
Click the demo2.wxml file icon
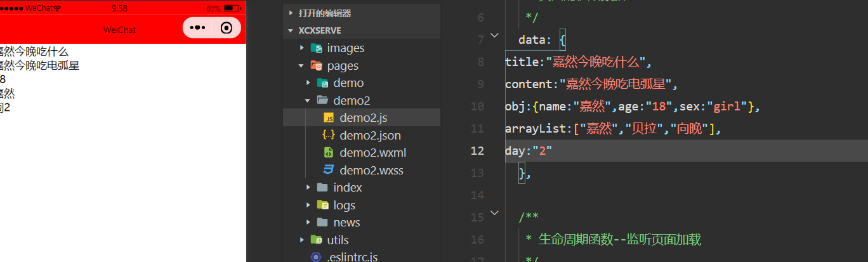click(329, 153)
